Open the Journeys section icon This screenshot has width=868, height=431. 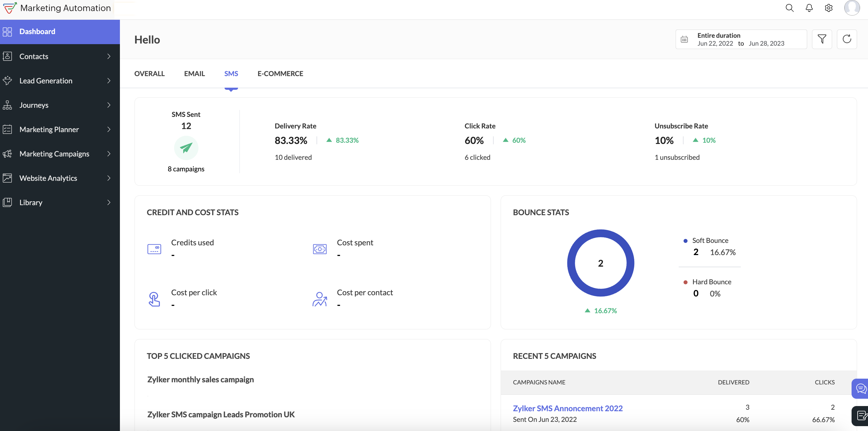(x=8, y=105)
